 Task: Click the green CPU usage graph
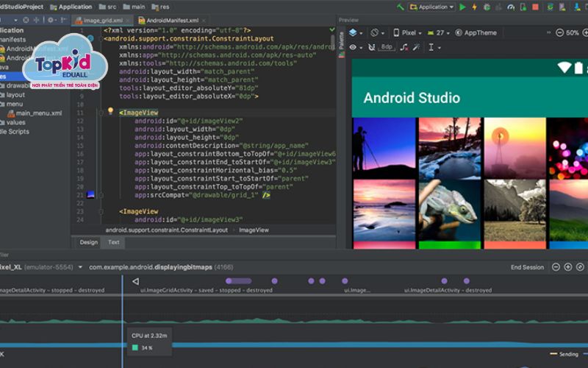click(294, 321)
